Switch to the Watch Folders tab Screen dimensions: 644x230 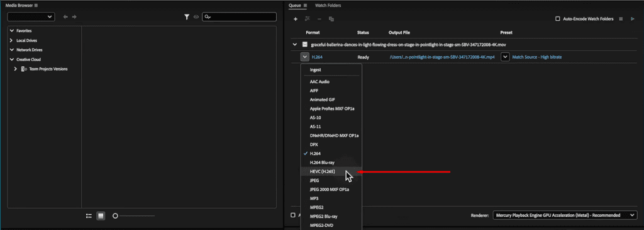click(328, 5)
